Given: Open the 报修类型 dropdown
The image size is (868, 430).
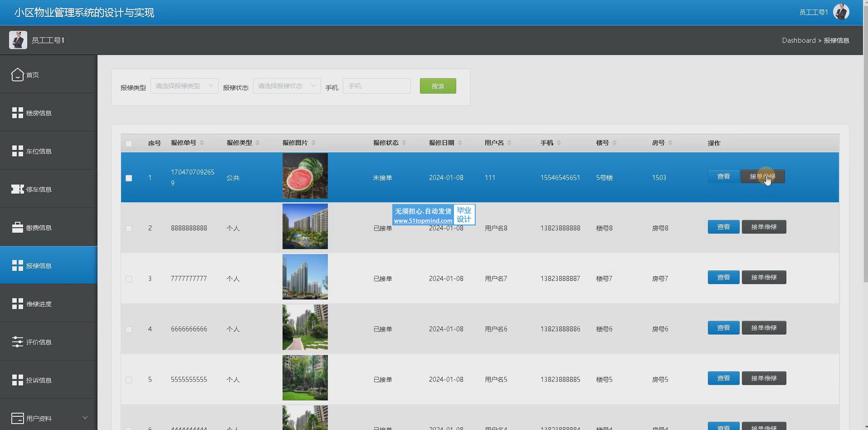Looking at the screenshot, I should point(185,86).
